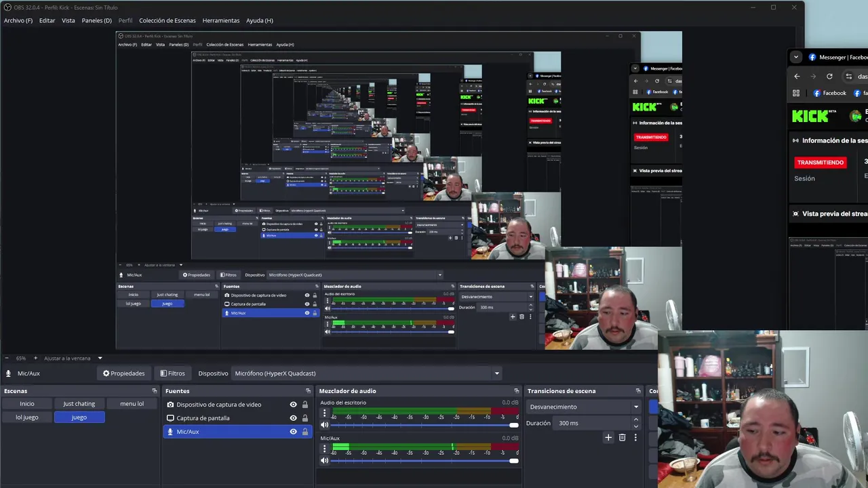Image resolution: width=868 pixels, height=488 pixels.
Task: Hide the Mic/Aux source
Action: (293, 432)
